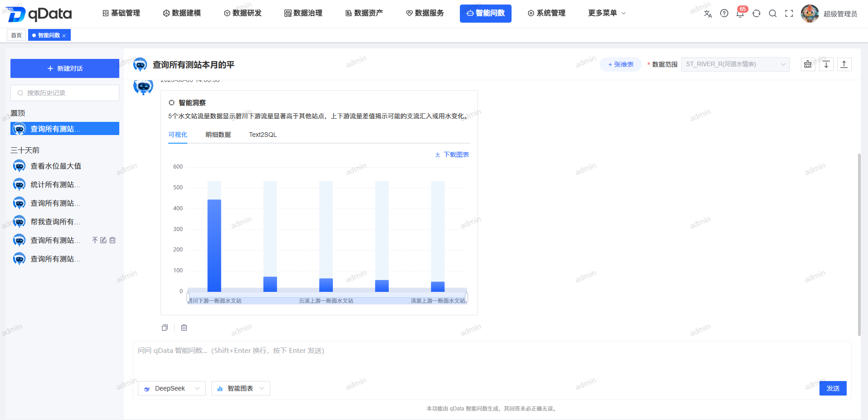868x420 pixels.
Task: Open notifications bell with 65 badge
Action: coord(740,14)
